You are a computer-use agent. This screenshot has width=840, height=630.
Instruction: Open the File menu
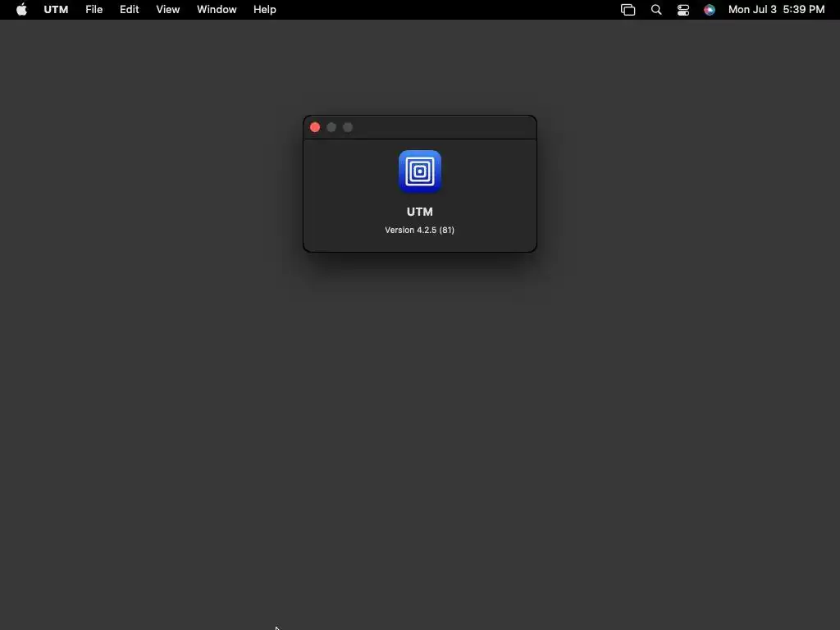[x=94, y=10]
